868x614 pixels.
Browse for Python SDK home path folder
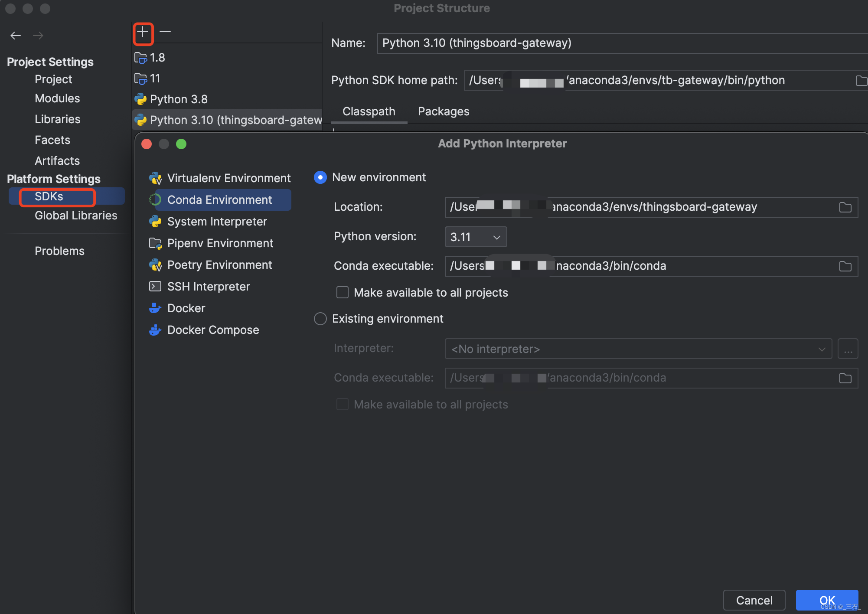tap(861, 81)
